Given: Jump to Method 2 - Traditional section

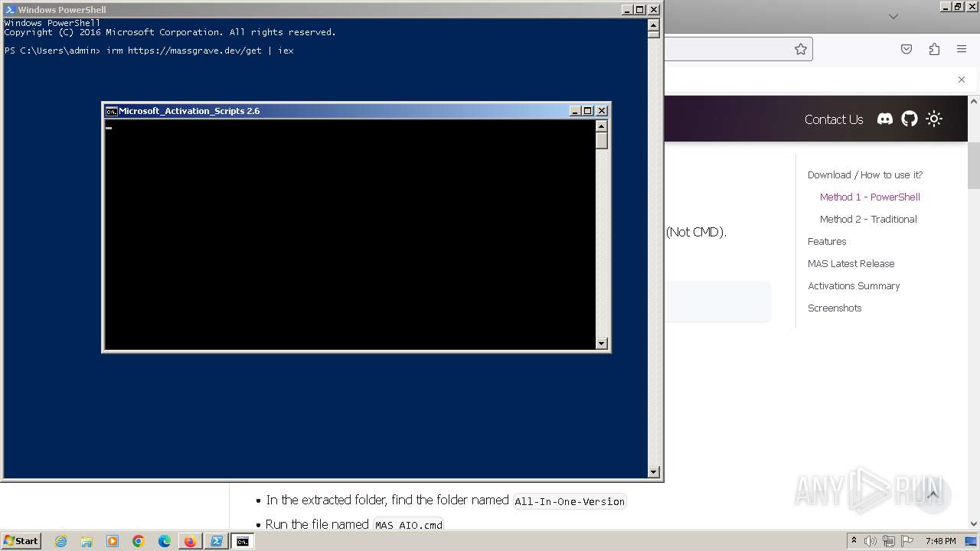Looking at the screenshot, I should 868,219.
